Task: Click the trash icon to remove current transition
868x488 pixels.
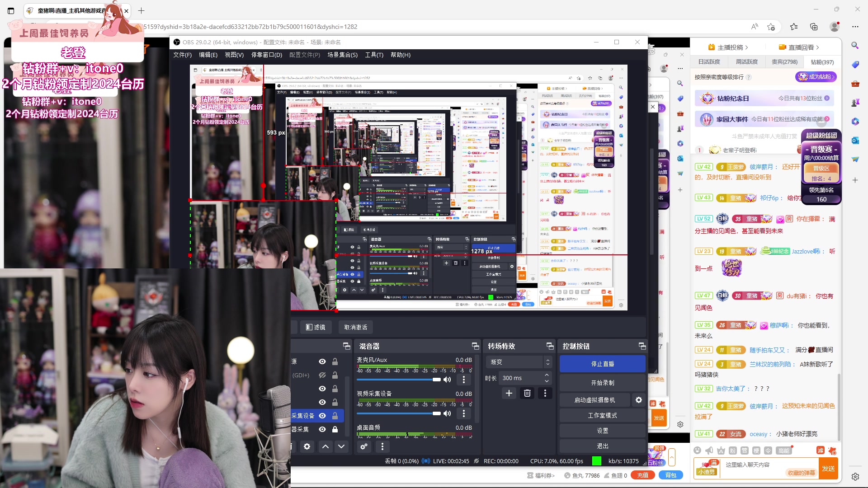Action: 527,393
